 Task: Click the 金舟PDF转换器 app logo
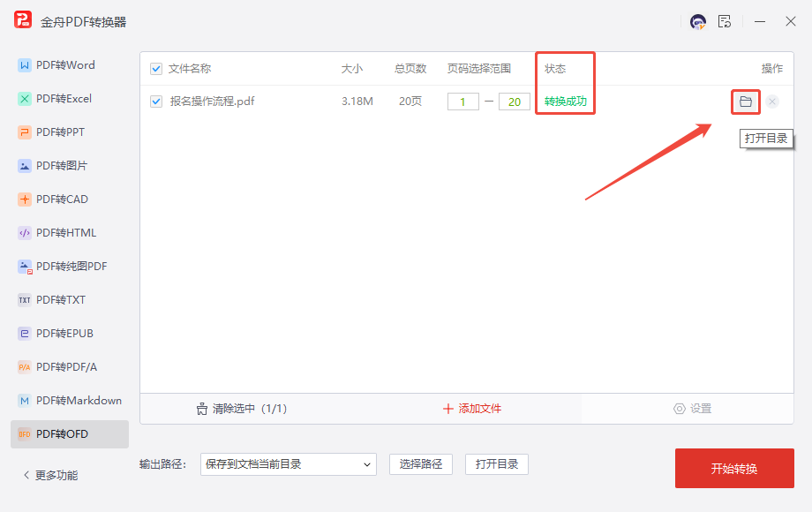pos(23,19)
